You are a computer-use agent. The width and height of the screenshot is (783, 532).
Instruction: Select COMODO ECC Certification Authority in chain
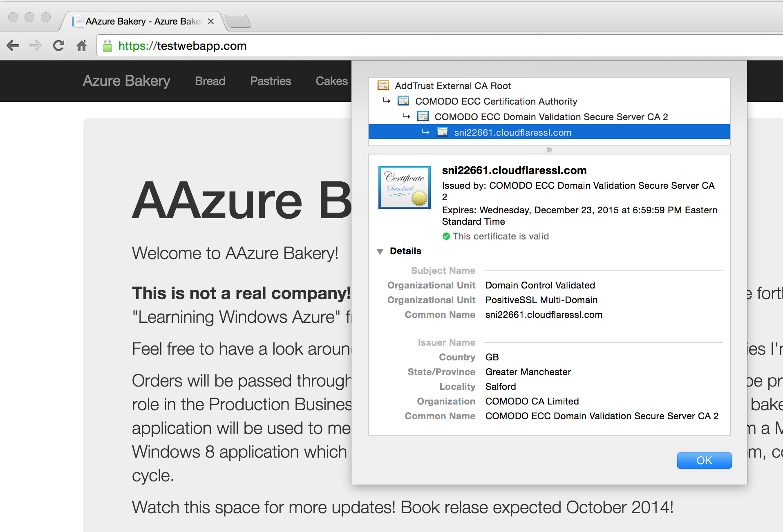[496, 101]
